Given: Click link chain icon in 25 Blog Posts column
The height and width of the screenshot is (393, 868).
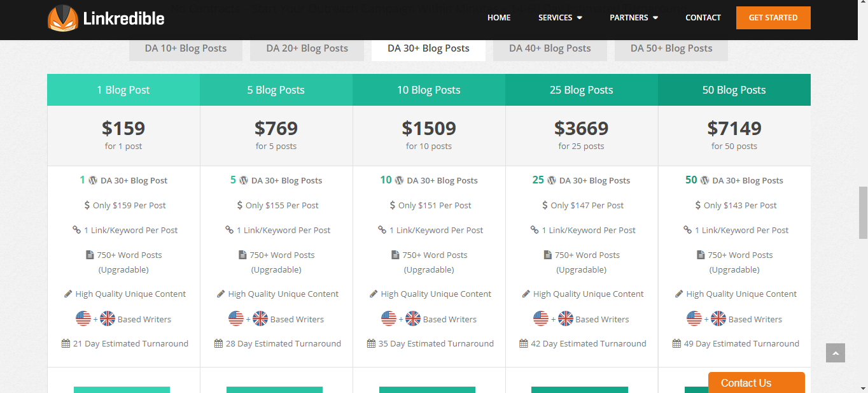Looking at the screenshot, I should (x=535, y=230).
